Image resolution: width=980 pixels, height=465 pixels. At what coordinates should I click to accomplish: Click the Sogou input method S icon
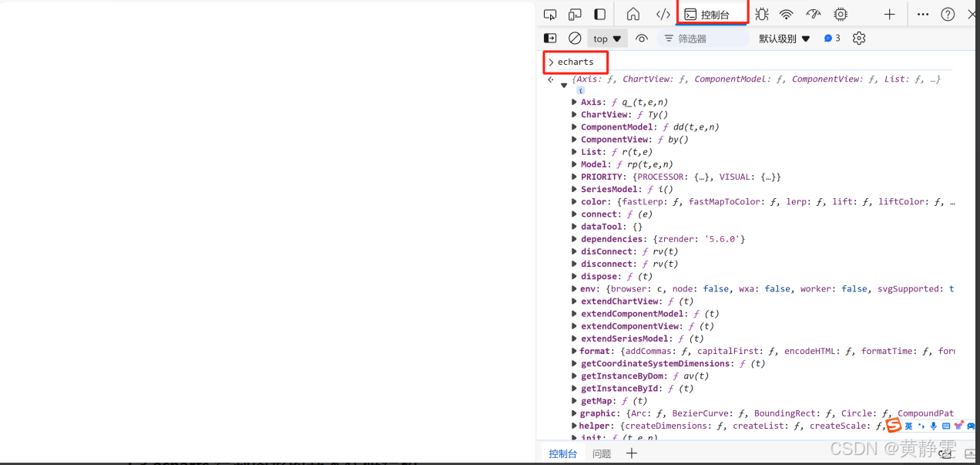(894, 426)
